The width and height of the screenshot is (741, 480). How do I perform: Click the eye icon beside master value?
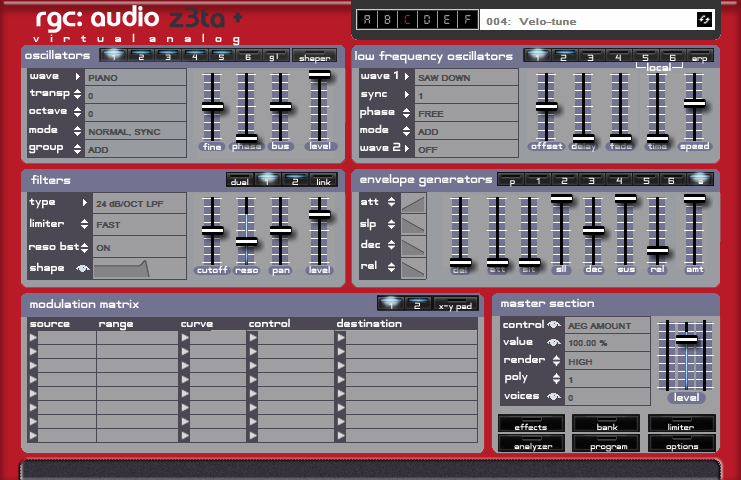[x=554, y=342]
